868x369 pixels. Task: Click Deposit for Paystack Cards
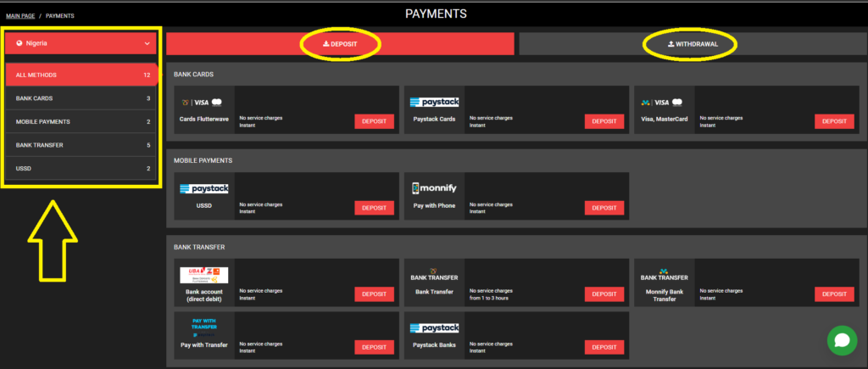[x=604, y=121]
